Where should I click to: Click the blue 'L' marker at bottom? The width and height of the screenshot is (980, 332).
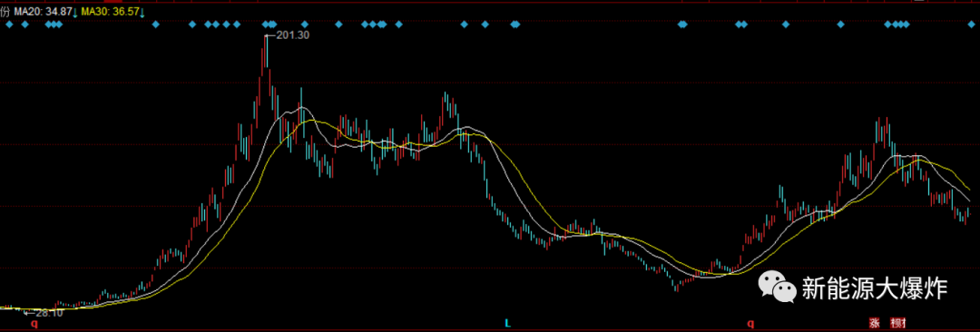pyautogui.click(x=507, y=323)
